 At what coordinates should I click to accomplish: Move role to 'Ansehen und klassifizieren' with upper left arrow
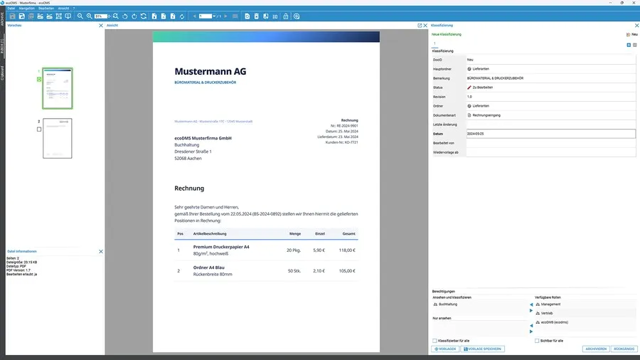(531, 304)
